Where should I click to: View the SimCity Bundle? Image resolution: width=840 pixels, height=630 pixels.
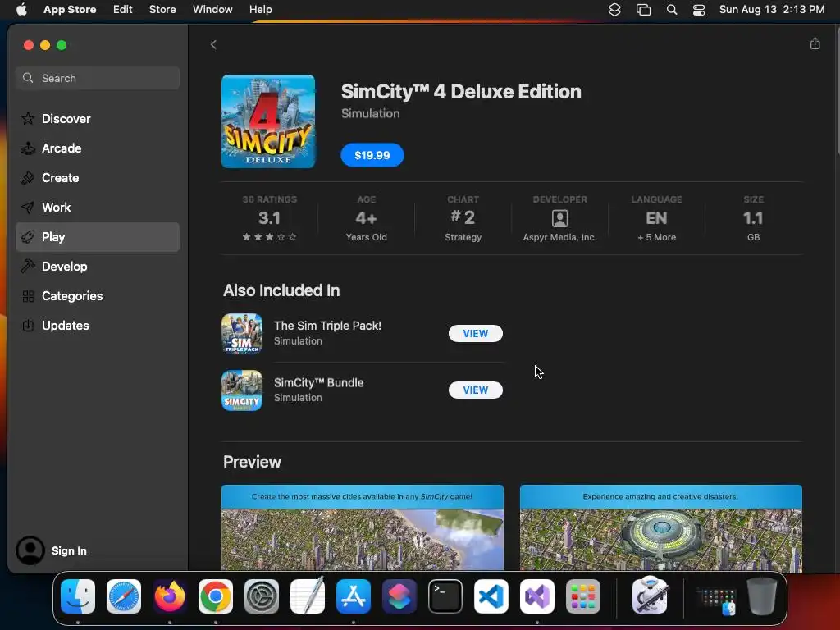[x=476, y=390]
